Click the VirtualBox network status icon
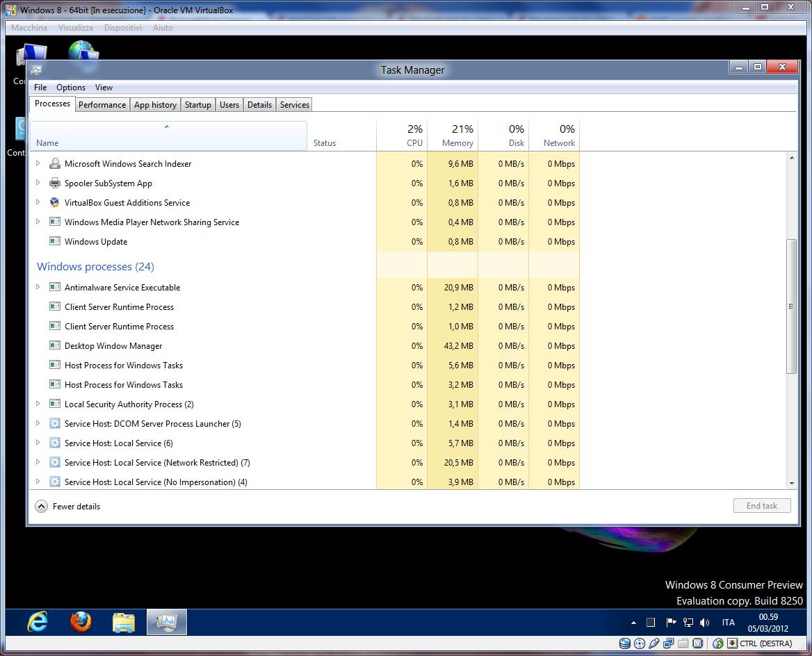The image size is (812, 656). 669,643
